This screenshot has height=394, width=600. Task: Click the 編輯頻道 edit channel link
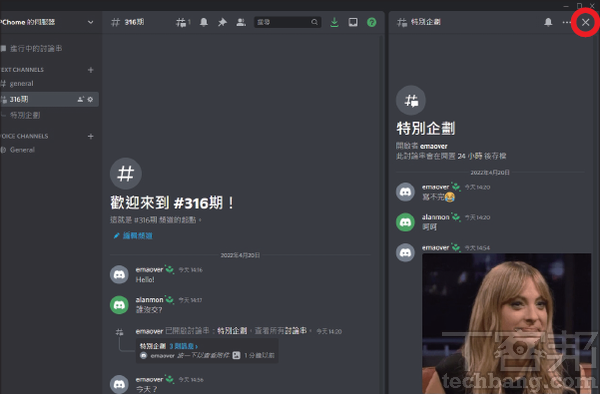[x=133, y=236]
